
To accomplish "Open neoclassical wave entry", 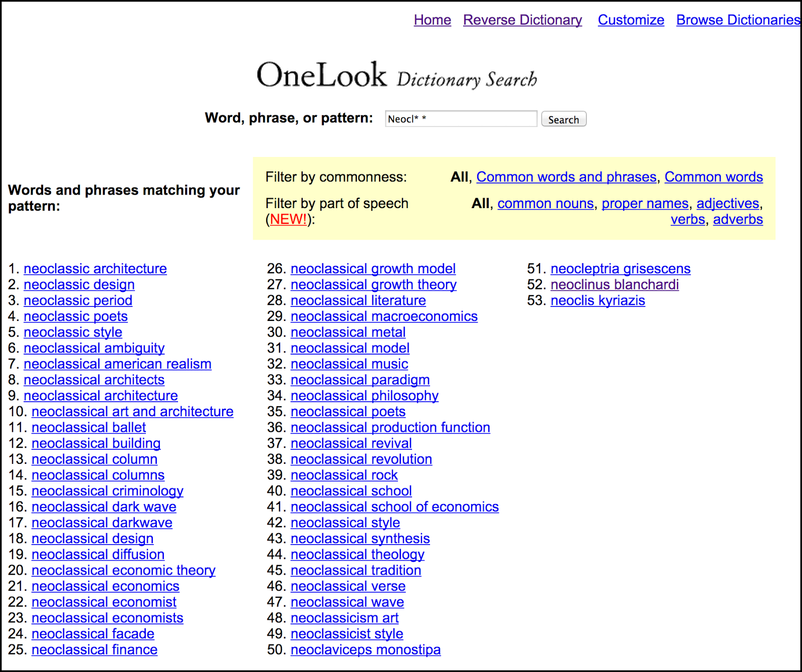I will [x=347, y=602].
